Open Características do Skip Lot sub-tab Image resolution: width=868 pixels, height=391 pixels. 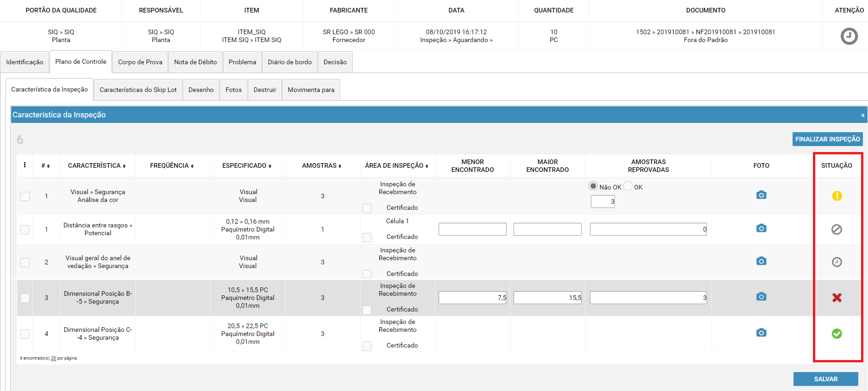(x=138, y=90)
